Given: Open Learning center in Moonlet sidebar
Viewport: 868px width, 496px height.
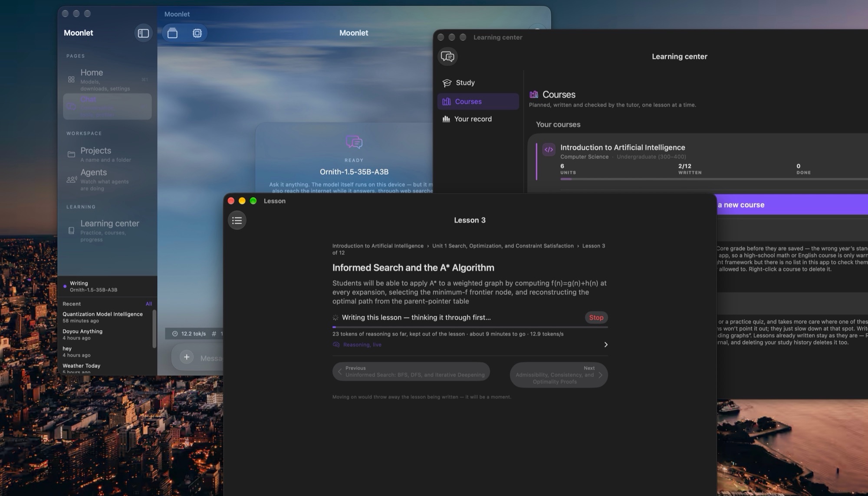Looking at the screenshot, I should click(x=107, y=231).
